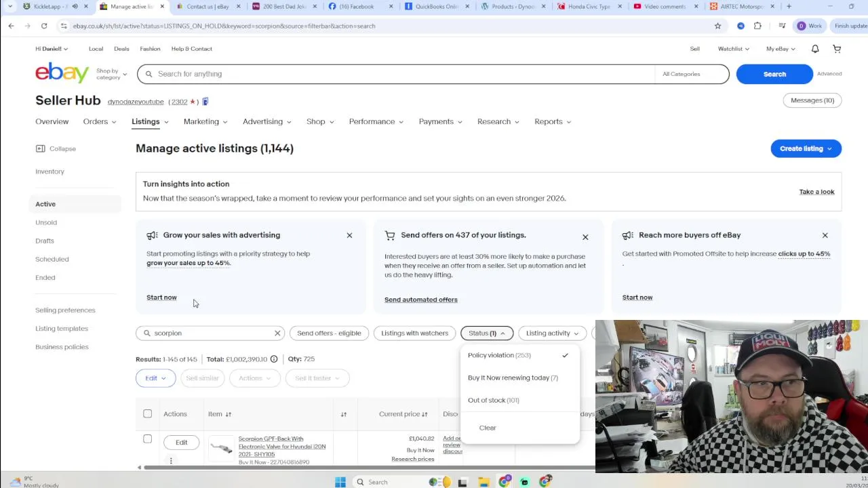Open the All Categories dropdown
868x488 pixels.
point(692,74)
